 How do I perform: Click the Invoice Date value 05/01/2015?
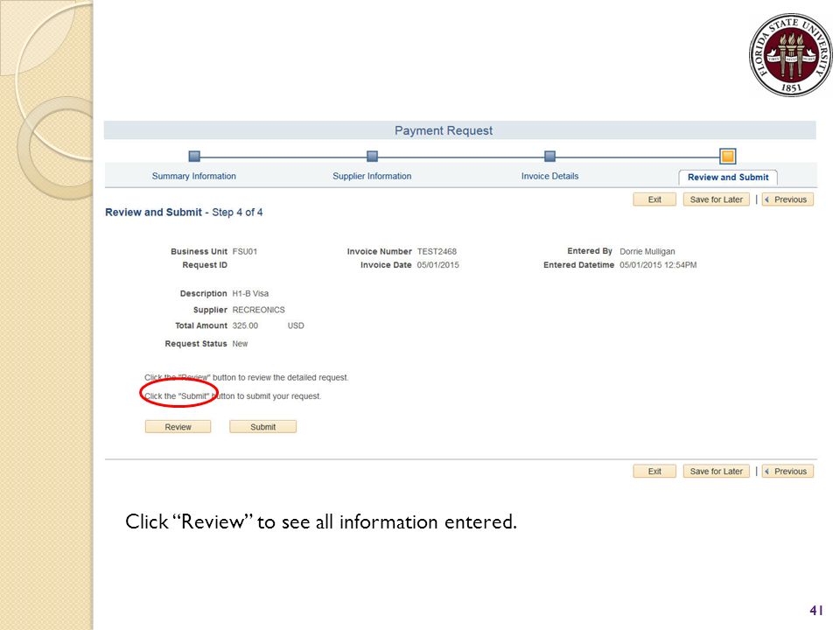[438, 264]
